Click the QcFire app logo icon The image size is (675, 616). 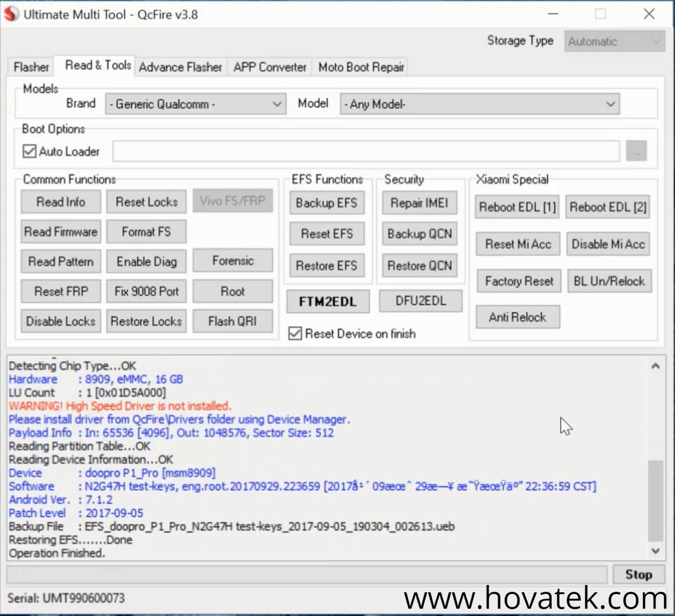coord(11,14)
